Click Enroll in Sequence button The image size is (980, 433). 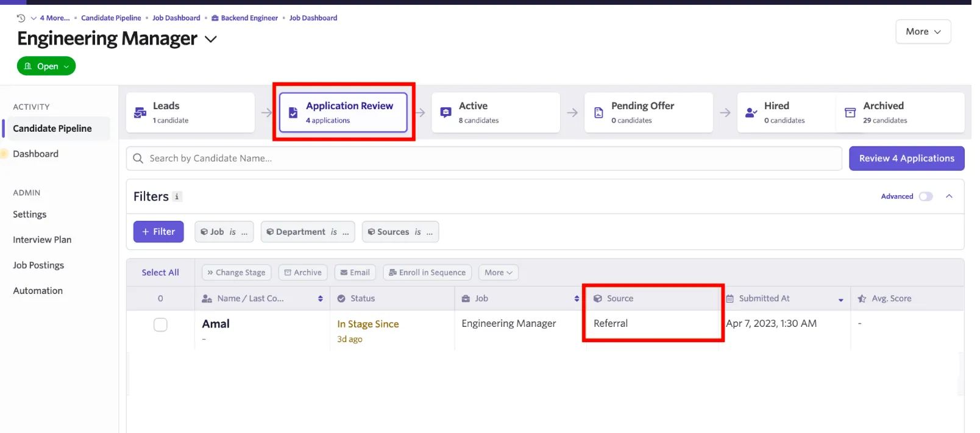pyautogui.click(x=427, y=273)
